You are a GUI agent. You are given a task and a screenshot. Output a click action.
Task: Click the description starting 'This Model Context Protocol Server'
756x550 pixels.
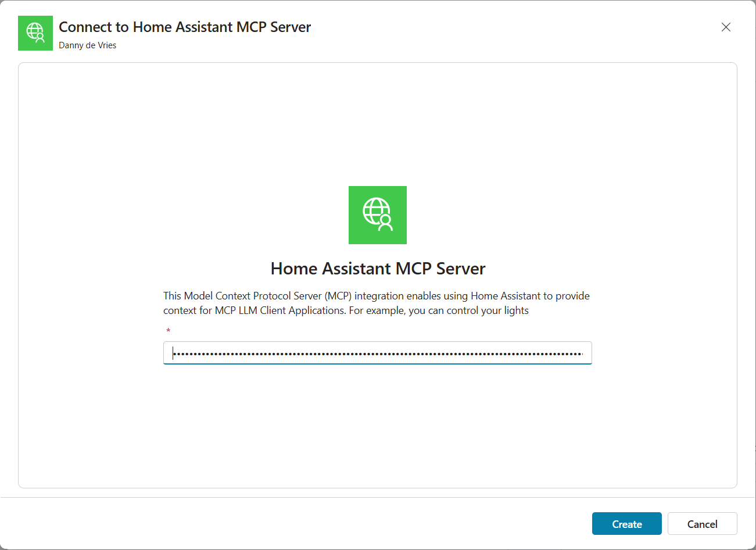point(377,303)
